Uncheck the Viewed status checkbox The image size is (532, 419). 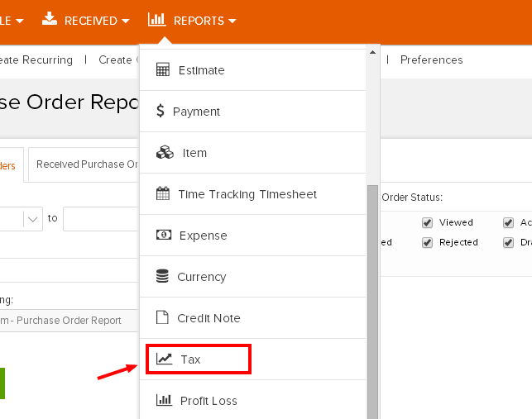428,222
